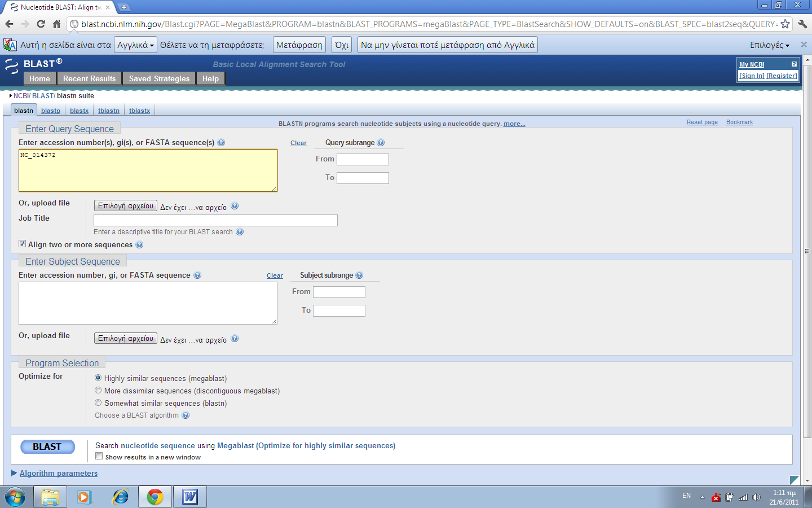
Task: Launch Internet Explorer from taskbar
Action: [120, 497]
